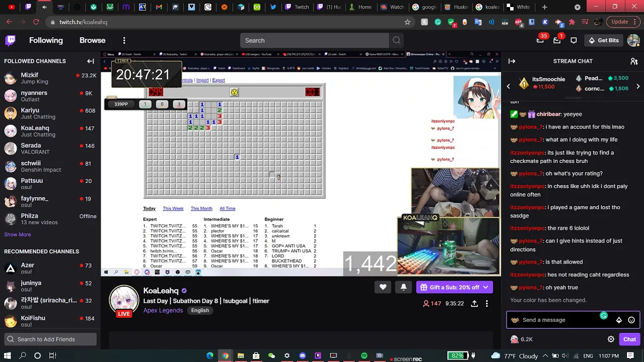Click the KoaLeahq streamer avatar
The height and width of the screenshot is (362, 644).
pos(124,300)
